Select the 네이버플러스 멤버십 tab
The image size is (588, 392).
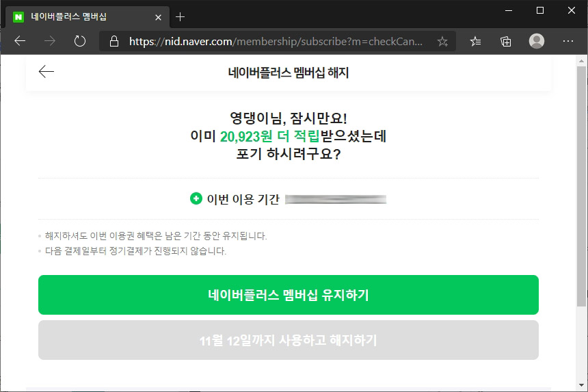click(88, 17)
